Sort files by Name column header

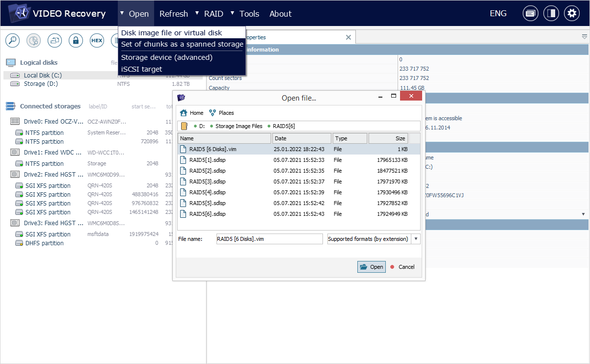tap(224, 138)
